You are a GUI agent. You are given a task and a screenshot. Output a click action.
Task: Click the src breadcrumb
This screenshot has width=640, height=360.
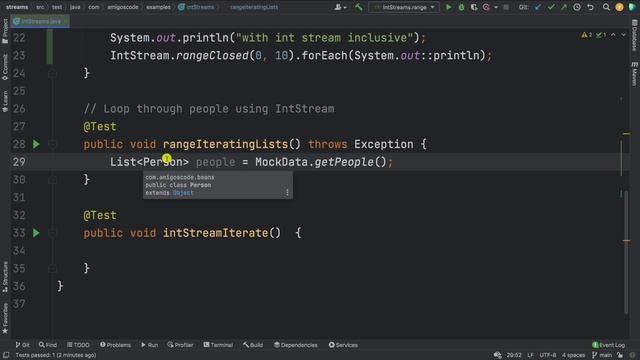click(40, 7)
